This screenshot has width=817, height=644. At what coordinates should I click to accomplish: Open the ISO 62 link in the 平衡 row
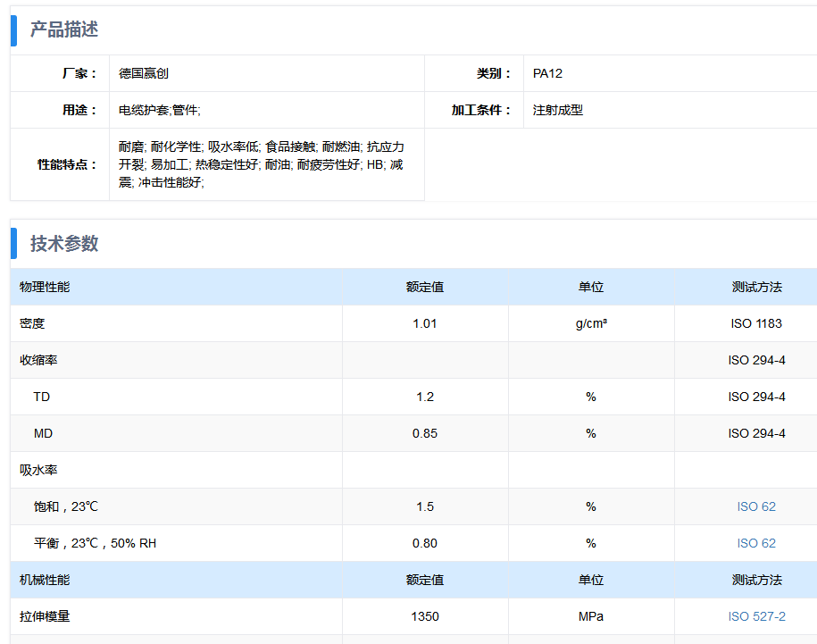pos(755,543)
